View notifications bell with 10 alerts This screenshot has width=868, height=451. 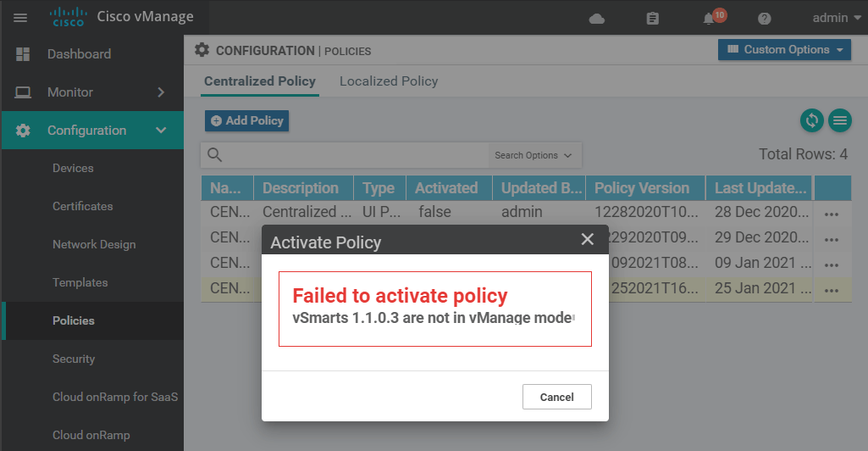click(714, 17)
